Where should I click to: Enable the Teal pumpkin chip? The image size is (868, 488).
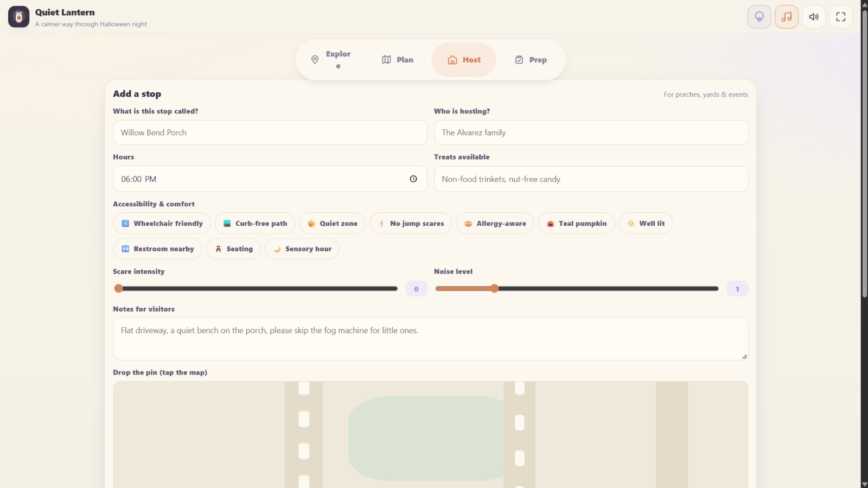(576, 223)
